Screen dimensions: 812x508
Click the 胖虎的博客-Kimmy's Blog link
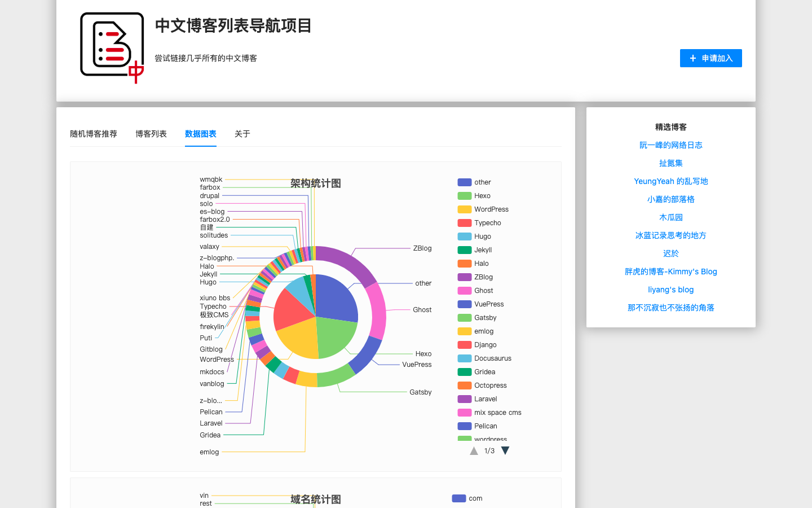671,271
